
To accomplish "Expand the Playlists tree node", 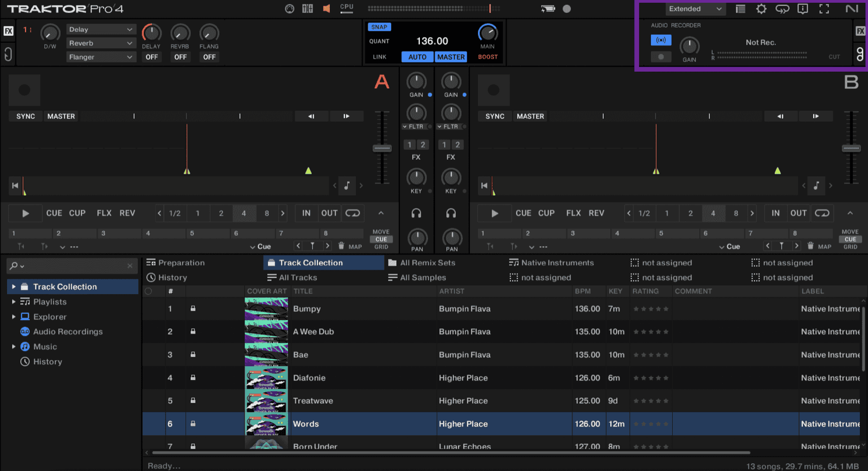I will tap(14, 302).
